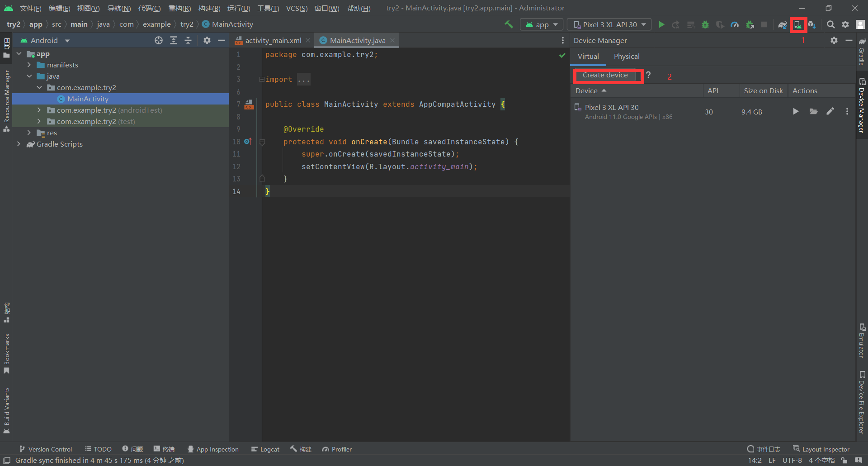Image resolution: width=868 pixels, height=466 pixels.
Task: Open the 代码(C) menu
Action: point(149,8)
